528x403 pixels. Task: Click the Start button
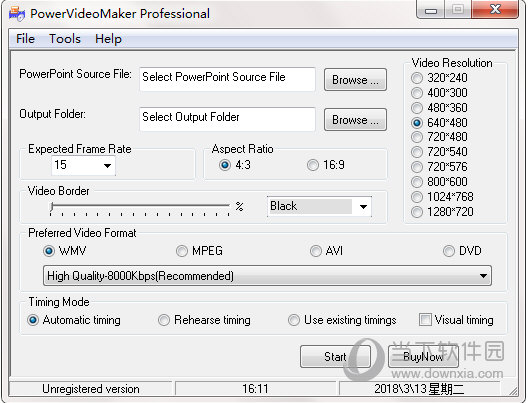coord(335,357)
